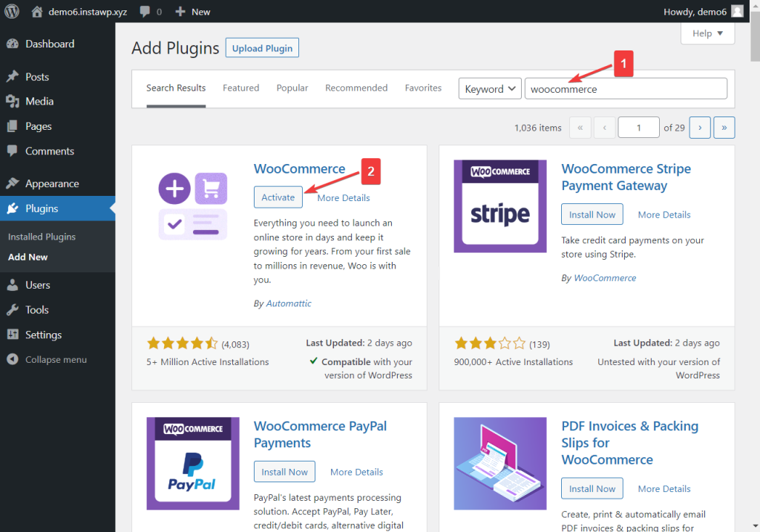Open WooCommerce Stripe Payment Gateway title
Image resolution: width=760 pixels, height=532 pixels.
pyautogui.click(x=626, y=177)
